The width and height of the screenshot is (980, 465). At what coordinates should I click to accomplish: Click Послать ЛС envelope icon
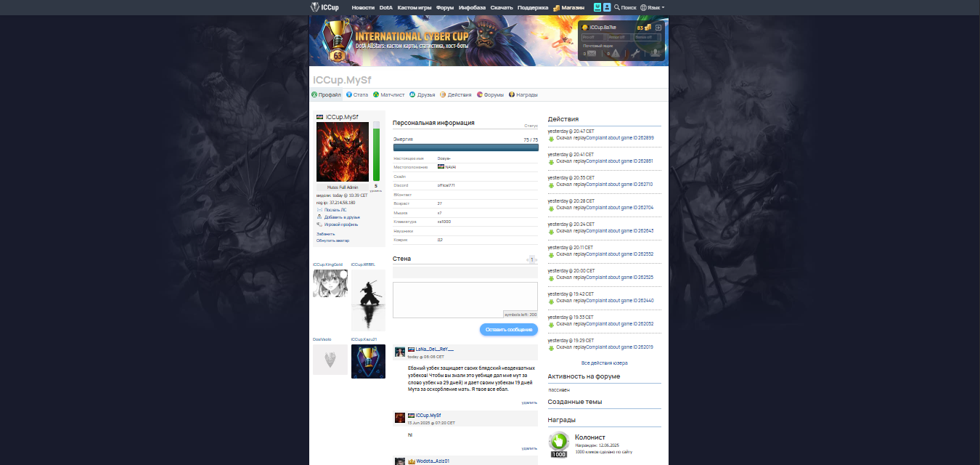319,210
